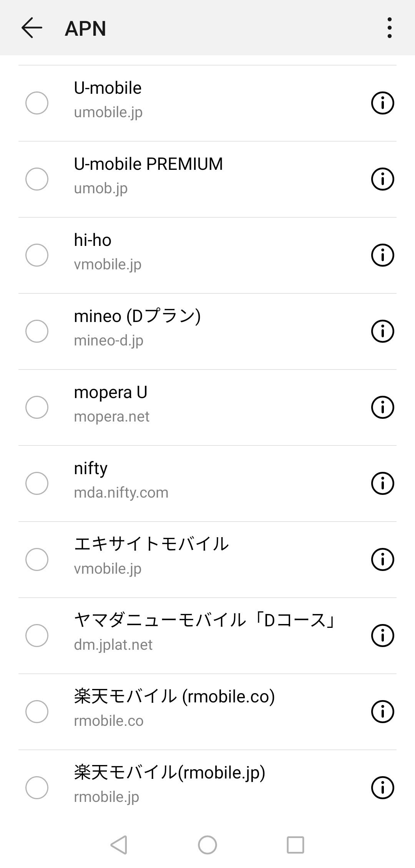Image resolution: width=415 pixels, height=868 pixels.
Task: Open info for エキサイトモバイル APN
Action: point(382,559)
